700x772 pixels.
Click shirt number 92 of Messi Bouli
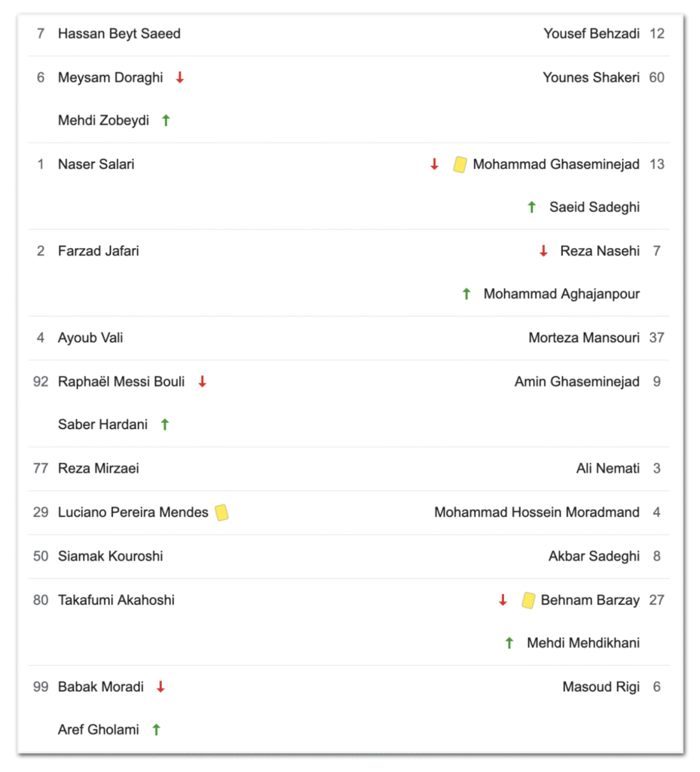[x=41, y=381]
